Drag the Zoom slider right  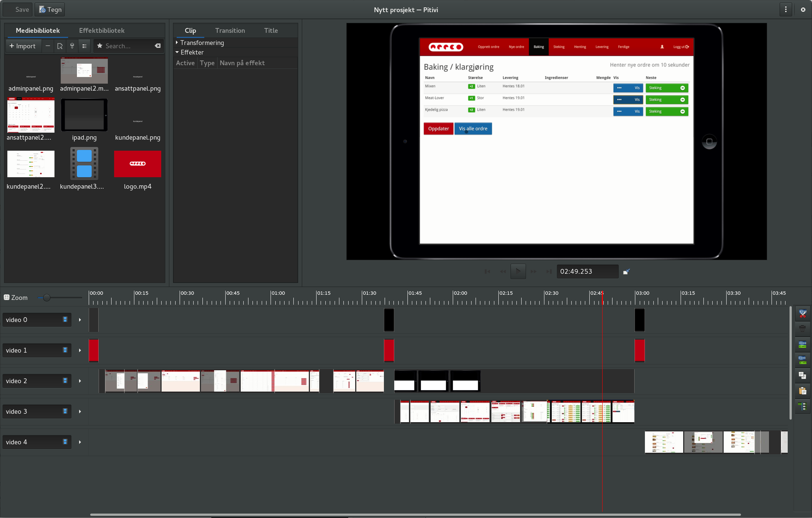pos(46,298)
